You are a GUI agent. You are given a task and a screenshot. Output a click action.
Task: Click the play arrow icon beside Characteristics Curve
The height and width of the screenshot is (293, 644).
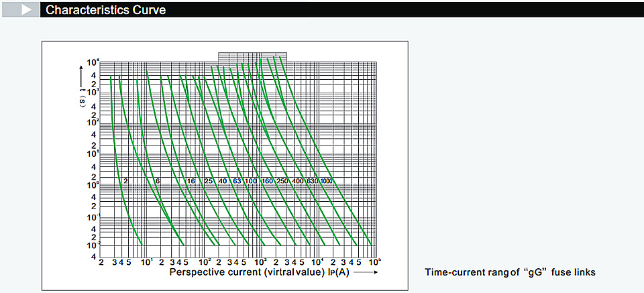point(26,10)
